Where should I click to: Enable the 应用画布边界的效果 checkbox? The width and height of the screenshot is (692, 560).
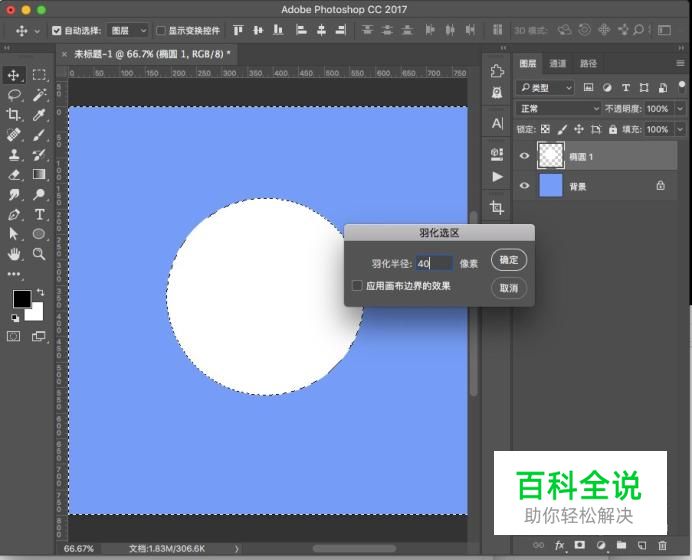[x=357, y=286]
